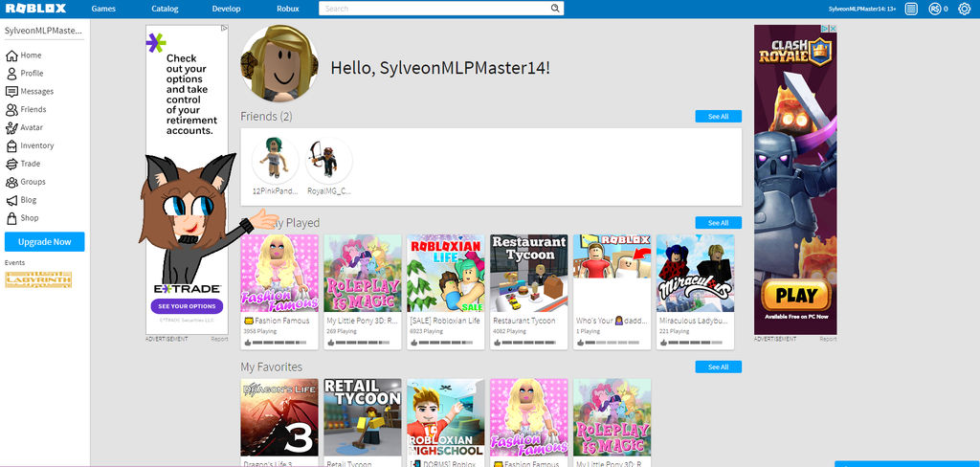Click username SylveonMLPMaster14 in header
980x467 pixels.
(x=863, y=9)
